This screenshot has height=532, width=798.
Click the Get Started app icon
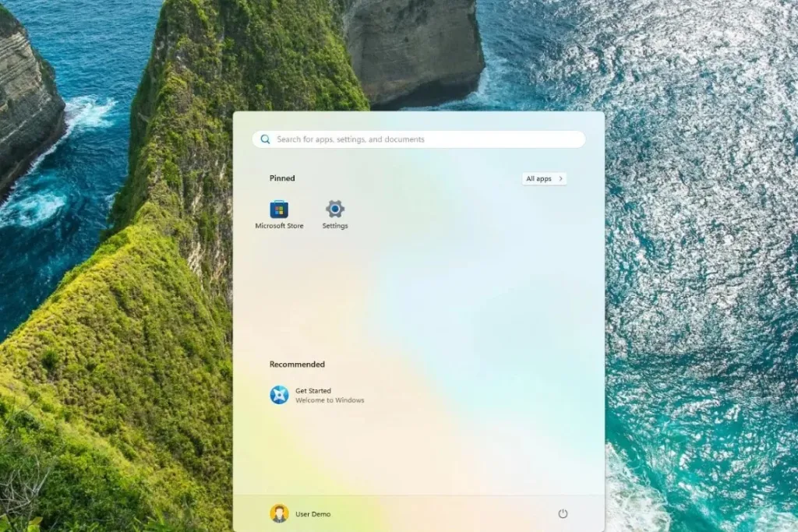coord(279,395)
